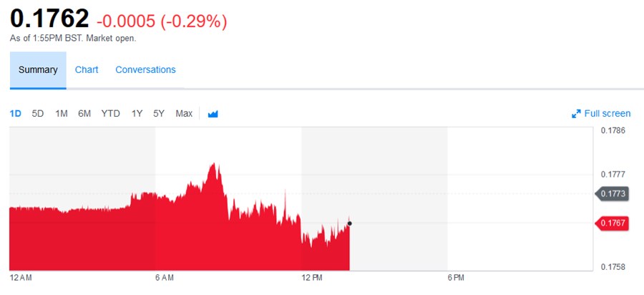644x295 pixels.
Task: Open the Conversations tab
Action: coord(145,69)
